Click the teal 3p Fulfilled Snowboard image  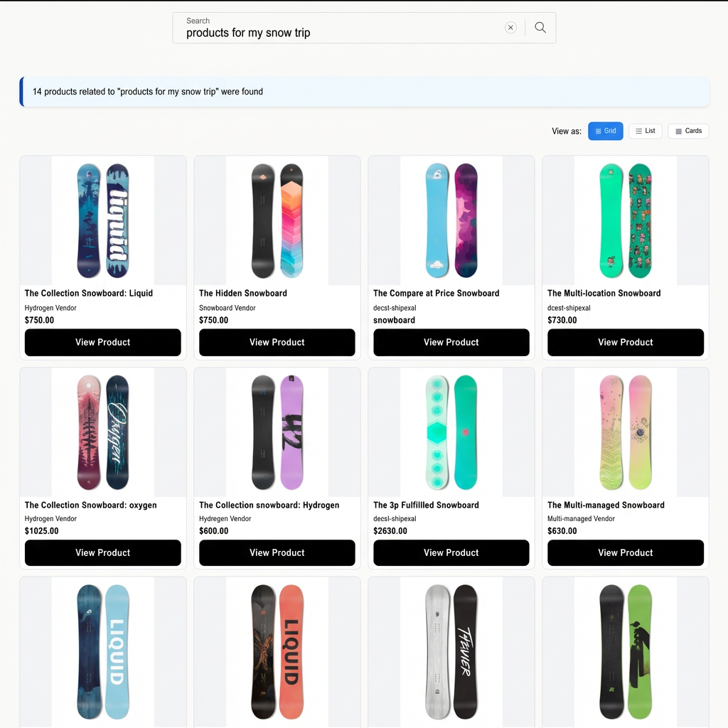point(451,432)
